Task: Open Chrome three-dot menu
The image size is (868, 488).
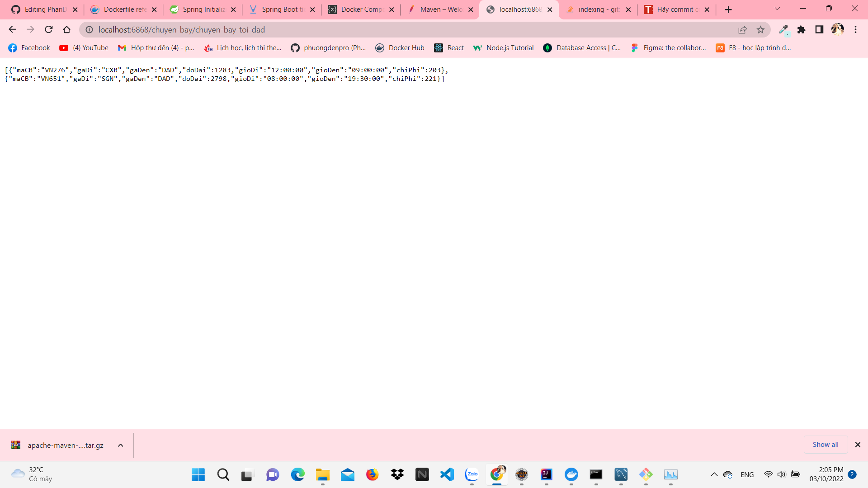Action: pos(855,29)
